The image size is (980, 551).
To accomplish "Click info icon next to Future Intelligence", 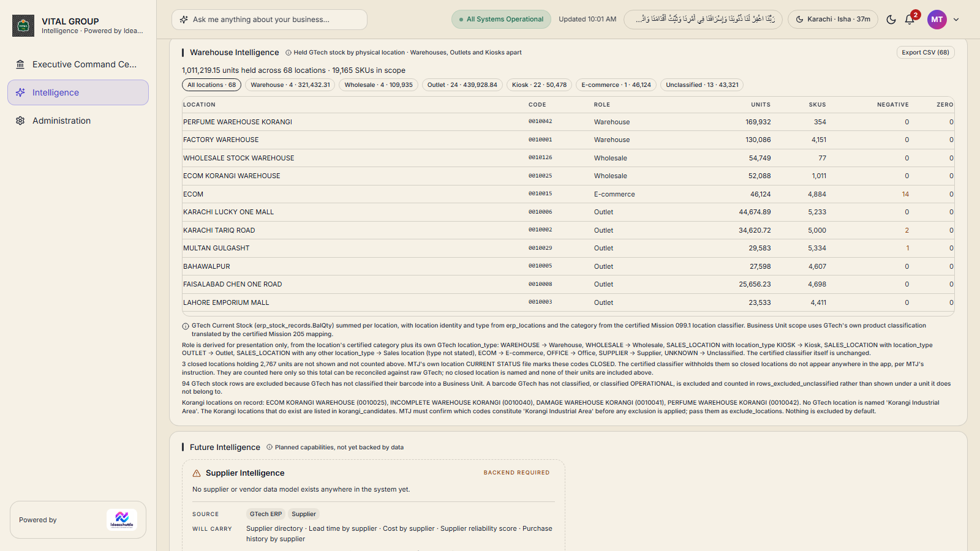I will coord(269,448).
